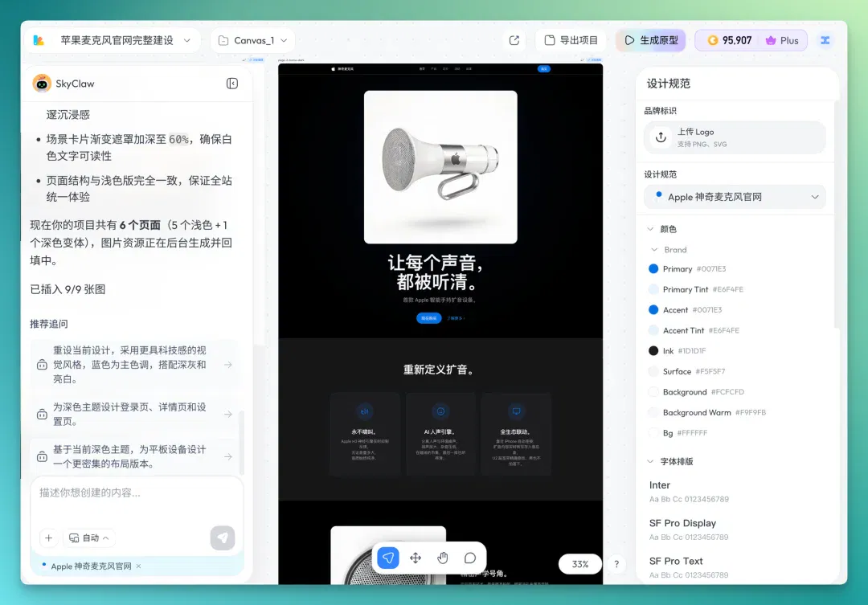Select the hand pan tool
The width and height of the screenshot is (868, 605).
pos(442,558)
